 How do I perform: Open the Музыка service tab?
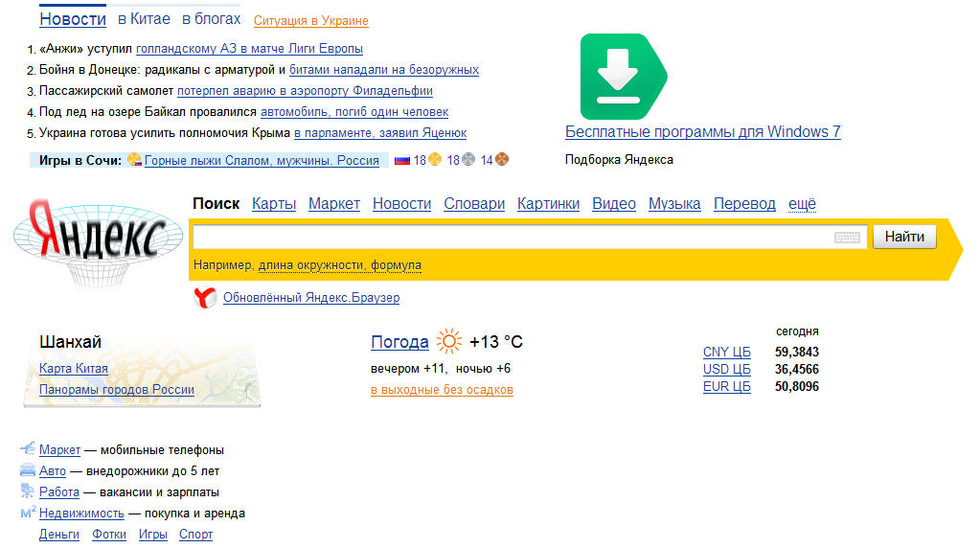[x=674, y=204]
